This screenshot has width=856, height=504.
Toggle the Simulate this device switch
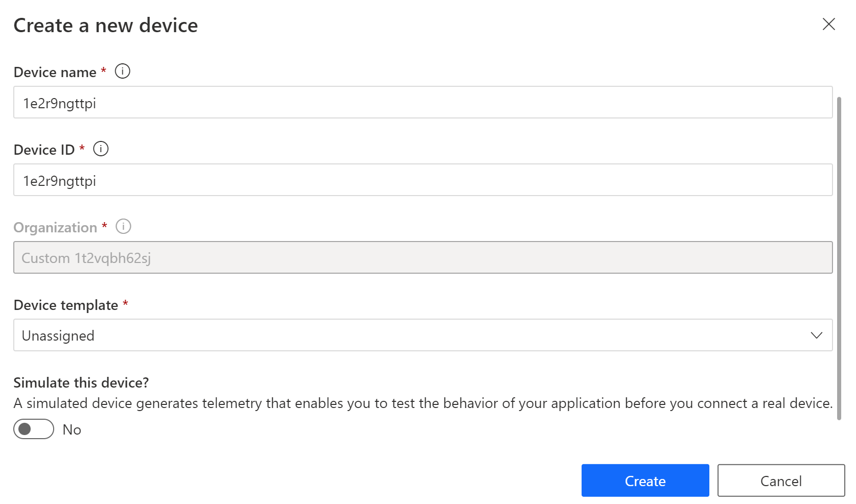click(34, 429)
